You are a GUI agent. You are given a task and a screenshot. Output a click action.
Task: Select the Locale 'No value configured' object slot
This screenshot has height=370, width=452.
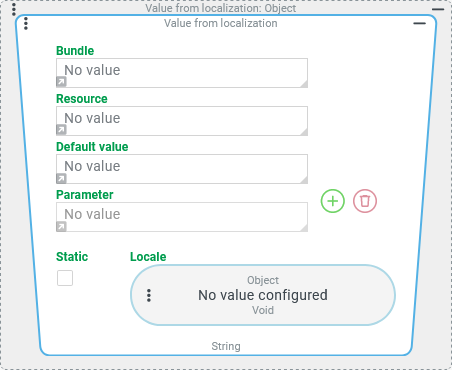[263, 295]
